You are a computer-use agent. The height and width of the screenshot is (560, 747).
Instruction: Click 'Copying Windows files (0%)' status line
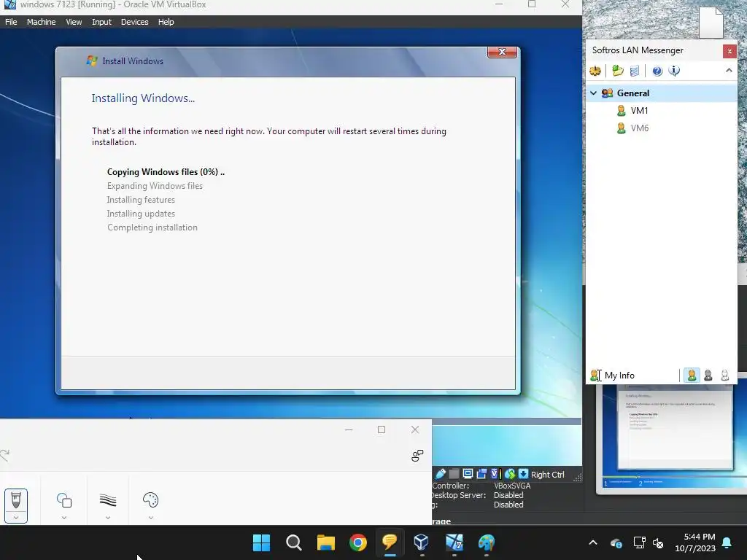(166, 172)
